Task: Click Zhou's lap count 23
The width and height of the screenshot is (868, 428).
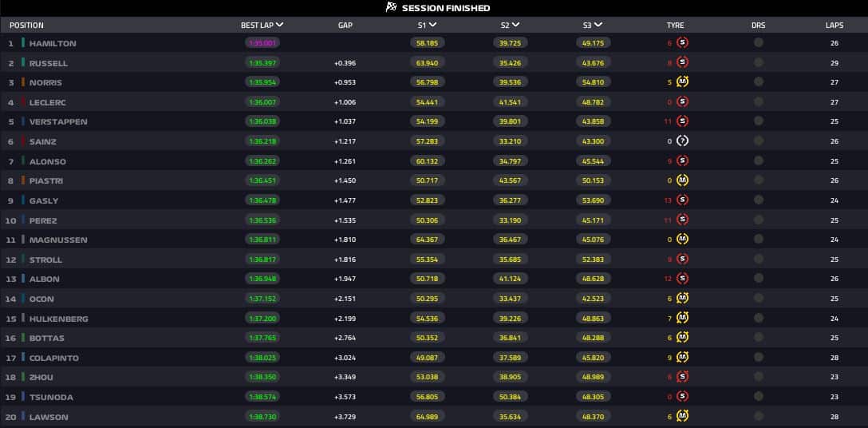Action: click(834, 378)
